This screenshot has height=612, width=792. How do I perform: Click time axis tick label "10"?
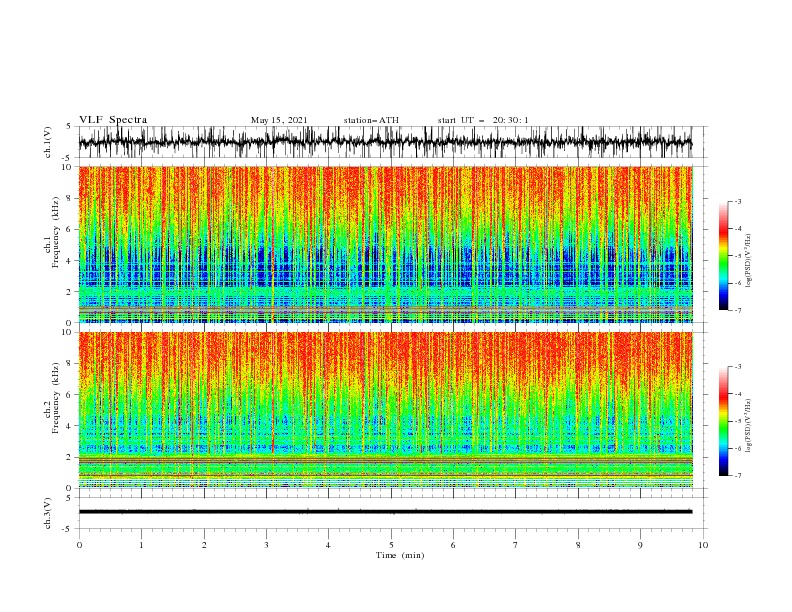tap(703, 545)
